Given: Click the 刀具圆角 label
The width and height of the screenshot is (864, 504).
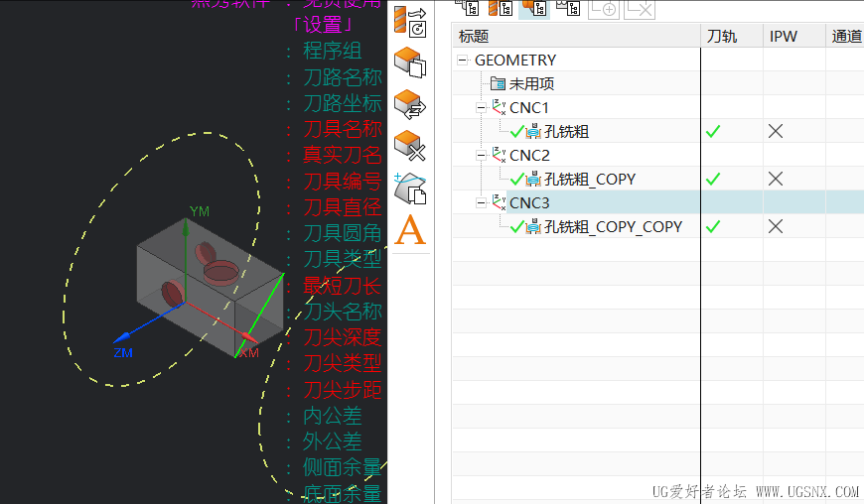Looking at the screenshot, I should (x=343, y=233).
